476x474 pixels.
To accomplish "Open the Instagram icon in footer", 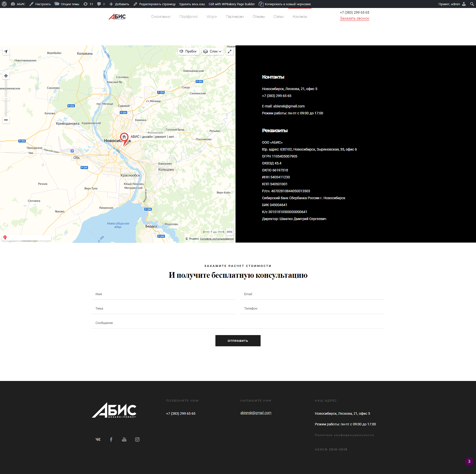I will coord(137,439).
